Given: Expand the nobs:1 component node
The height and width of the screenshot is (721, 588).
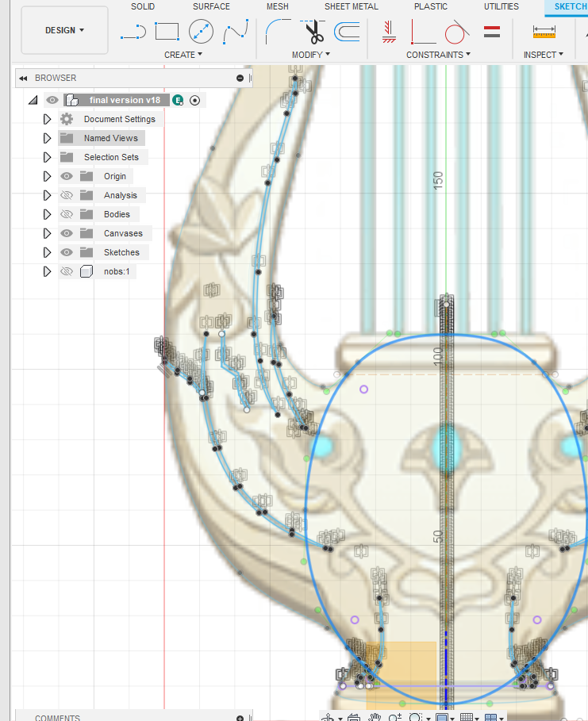Looking at the screenshot, I should pos(47,271).
